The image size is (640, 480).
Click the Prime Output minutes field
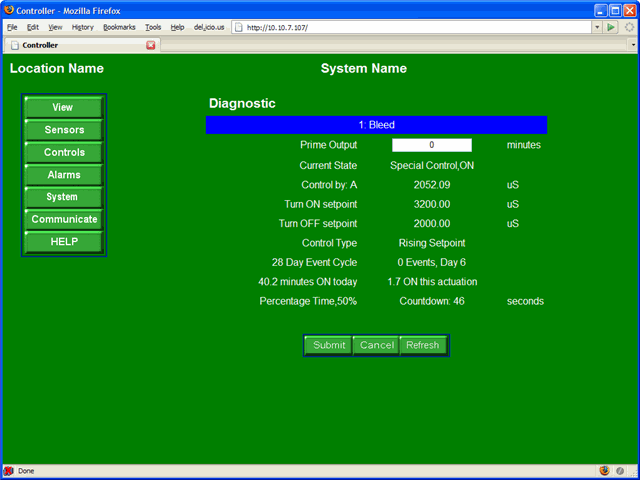(431, 145)
